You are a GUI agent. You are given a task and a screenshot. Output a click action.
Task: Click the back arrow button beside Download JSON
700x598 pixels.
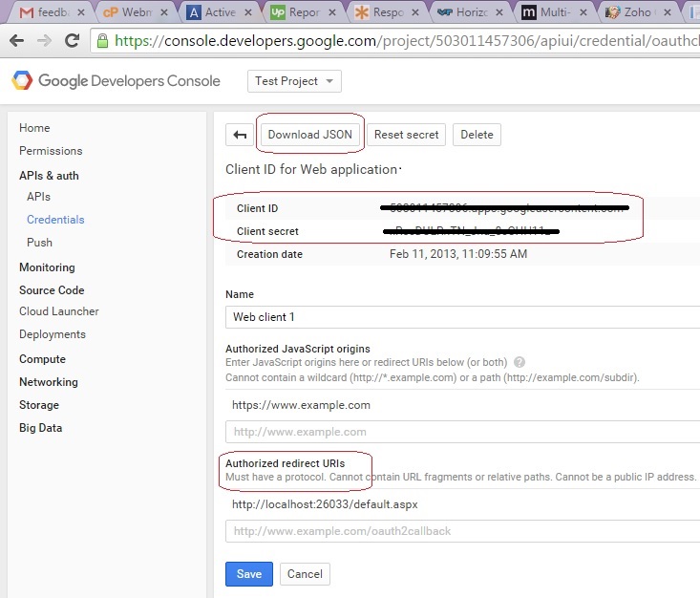[x=240, y=135]
